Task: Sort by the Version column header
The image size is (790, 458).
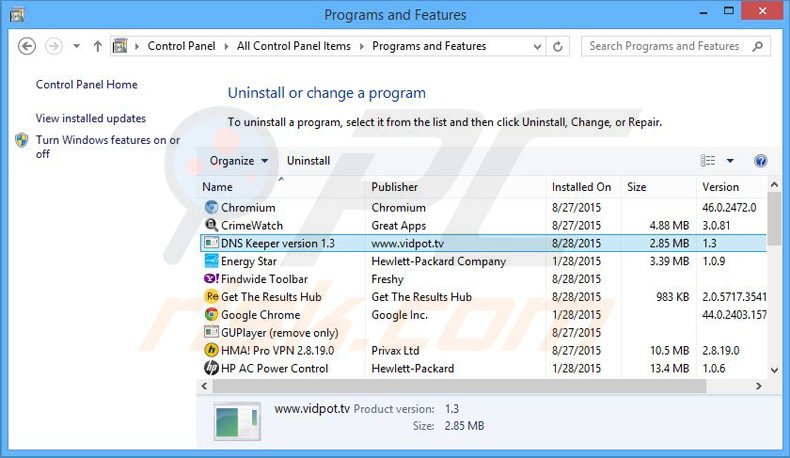Action: 732,187
